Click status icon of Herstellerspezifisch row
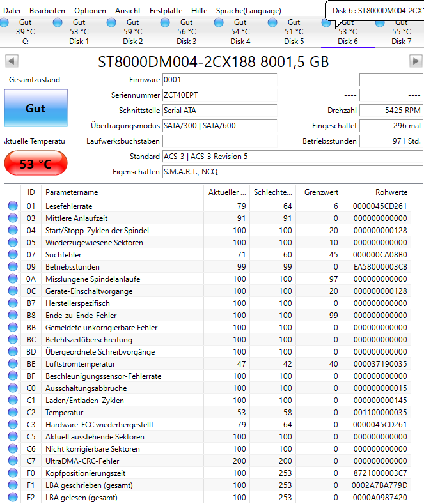 (x=13, y=303)
